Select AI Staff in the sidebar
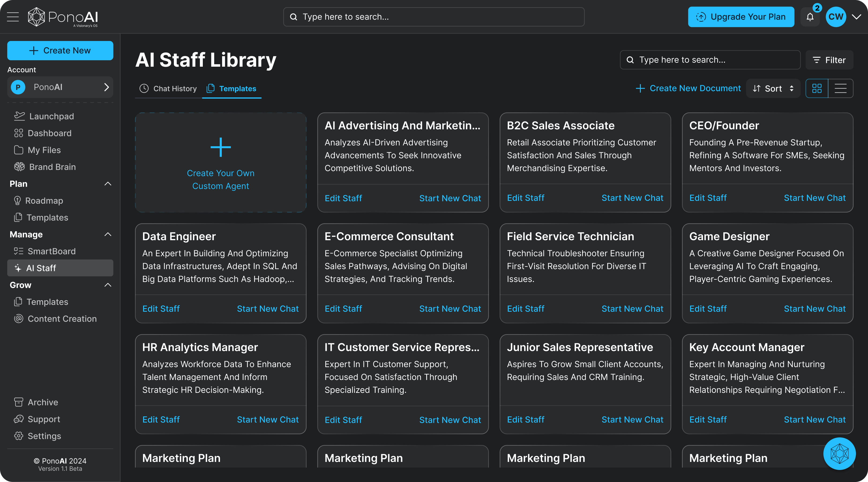Screen dimensions: 868x482 (x=60, y=268)
